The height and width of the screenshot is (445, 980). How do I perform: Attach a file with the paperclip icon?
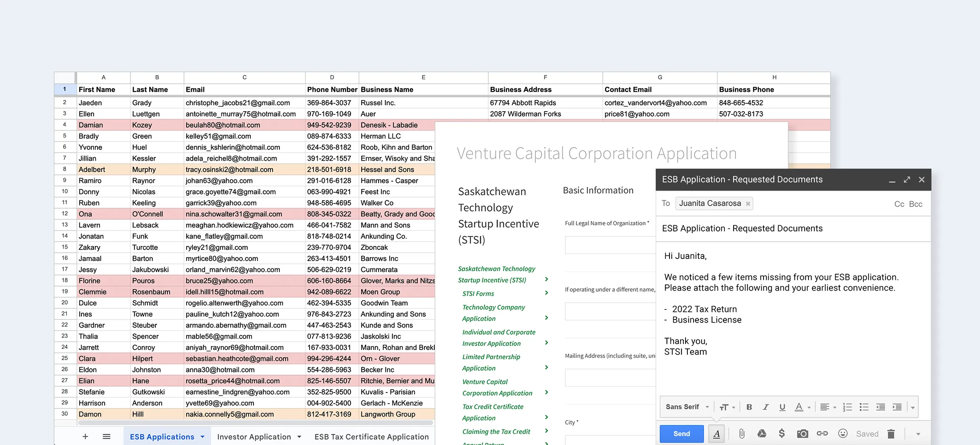coord(742,433)
